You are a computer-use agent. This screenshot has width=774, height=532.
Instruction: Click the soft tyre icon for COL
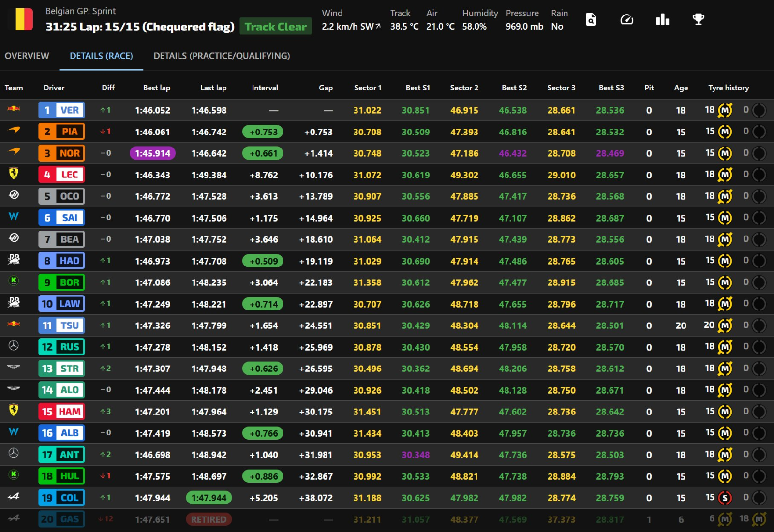click(724, 498)
